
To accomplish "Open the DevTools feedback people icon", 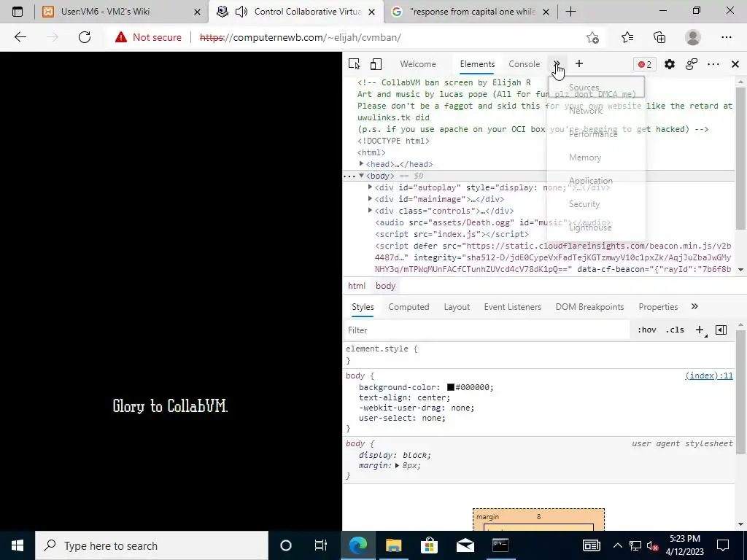I will pyautogui.click(x=692, y=64).
